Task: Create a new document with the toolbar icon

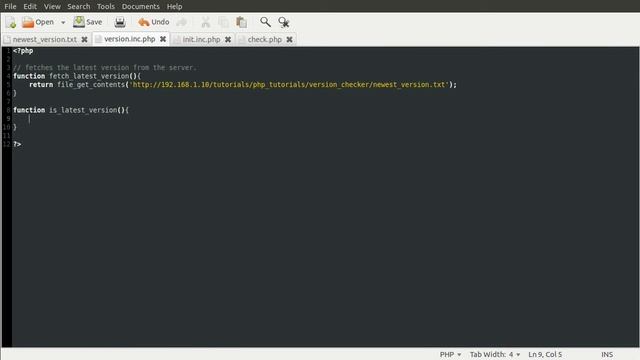Action: tap(11, 22)
